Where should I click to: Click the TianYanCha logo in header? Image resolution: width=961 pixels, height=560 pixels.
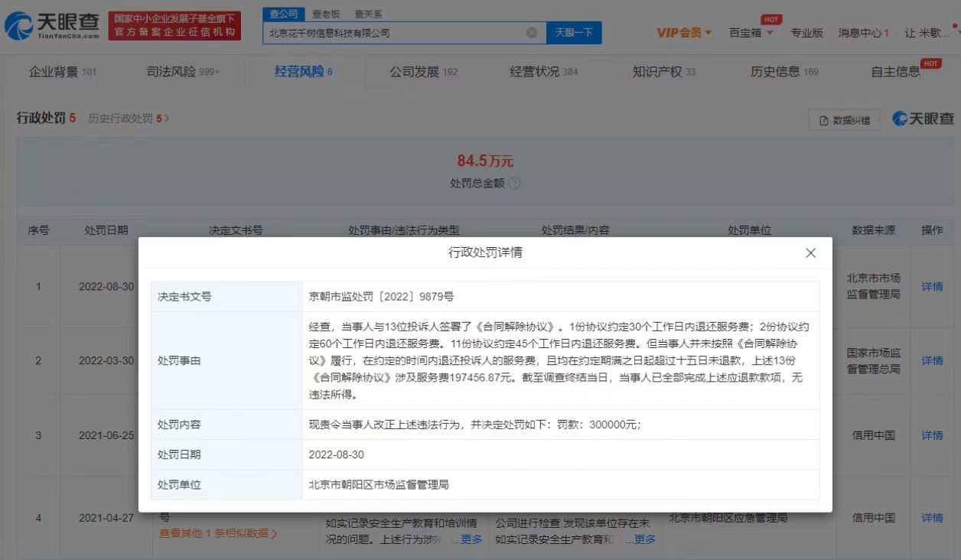52,26
